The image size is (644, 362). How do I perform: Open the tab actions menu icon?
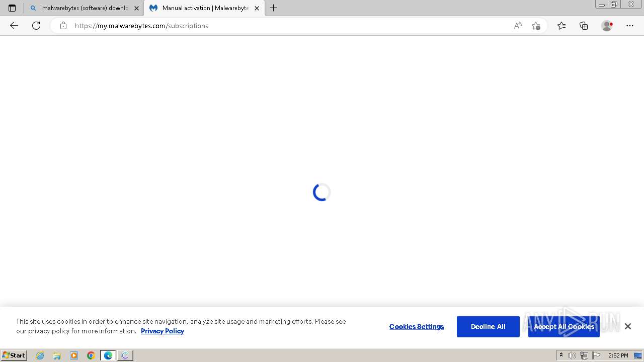click(12, 8)
